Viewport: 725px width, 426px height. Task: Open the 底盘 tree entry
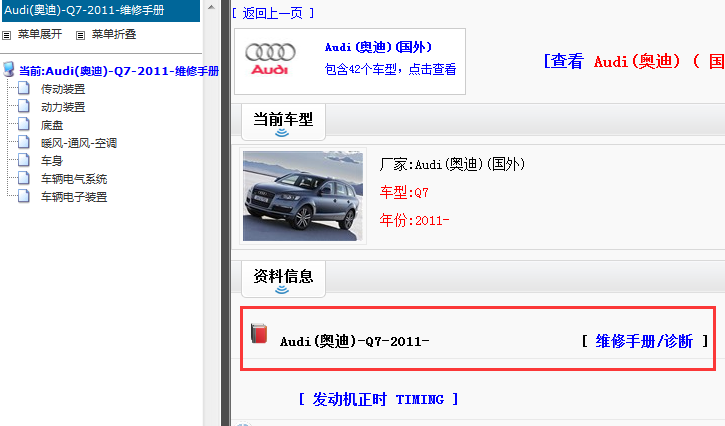click(52, 125)
